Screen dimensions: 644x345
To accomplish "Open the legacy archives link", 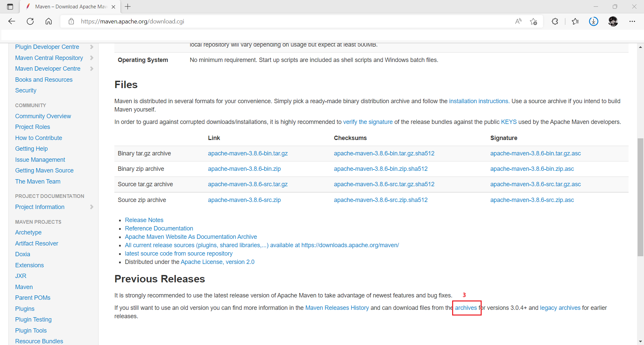I will (560, 308).
